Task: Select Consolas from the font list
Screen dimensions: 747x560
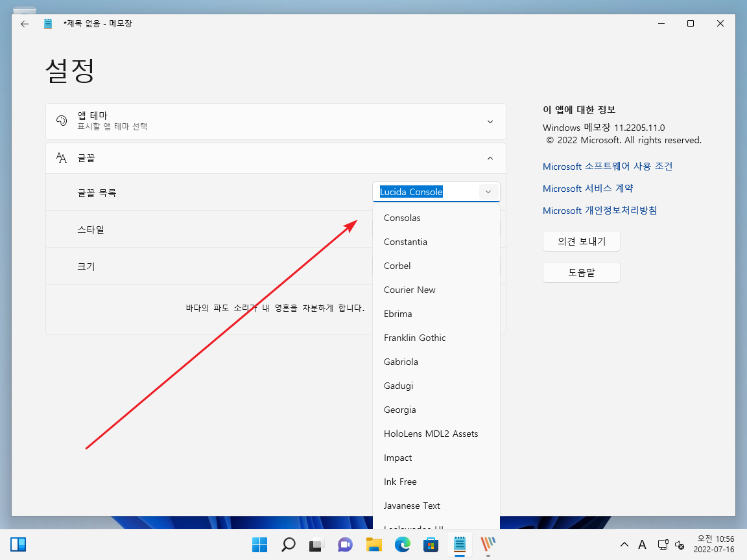Action: 436,218
